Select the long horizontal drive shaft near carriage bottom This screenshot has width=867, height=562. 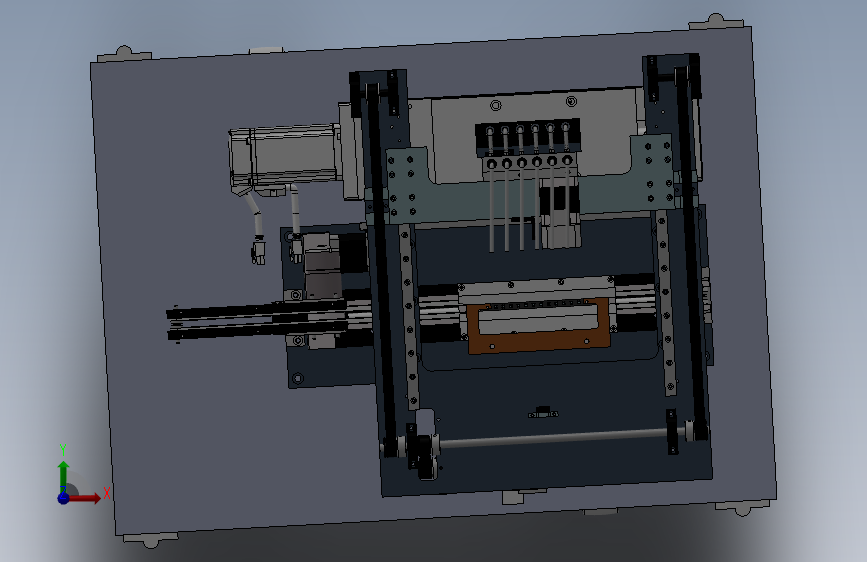click(553, 438)
